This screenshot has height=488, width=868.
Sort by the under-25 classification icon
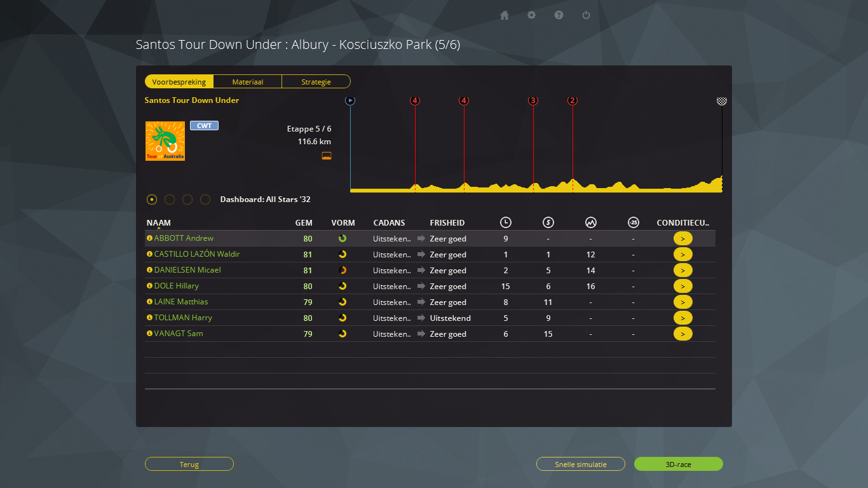click(x=633, y=222)
